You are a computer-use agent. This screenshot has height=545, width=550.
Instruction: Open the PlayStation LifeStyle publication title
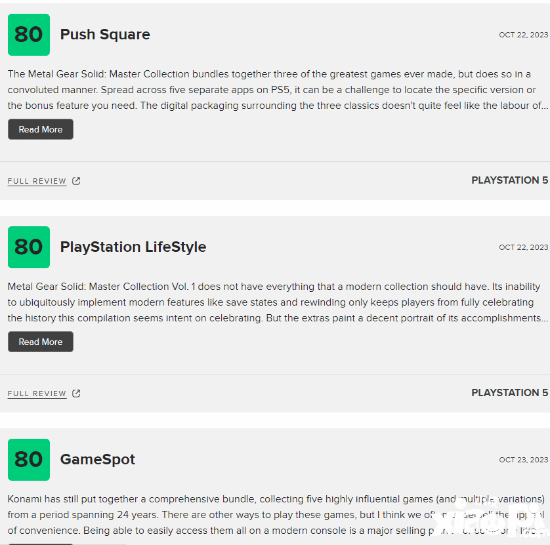click(x=133, y=247)
